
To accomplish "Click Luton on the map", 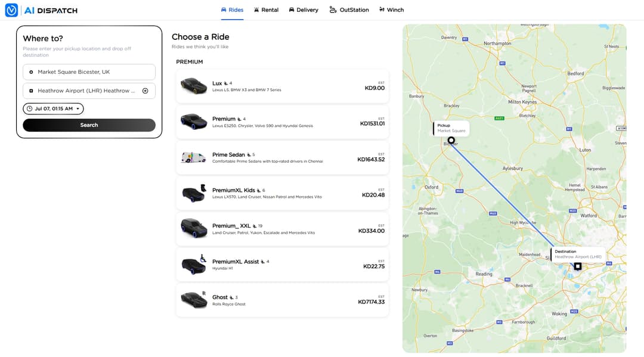I will point(585,150).
